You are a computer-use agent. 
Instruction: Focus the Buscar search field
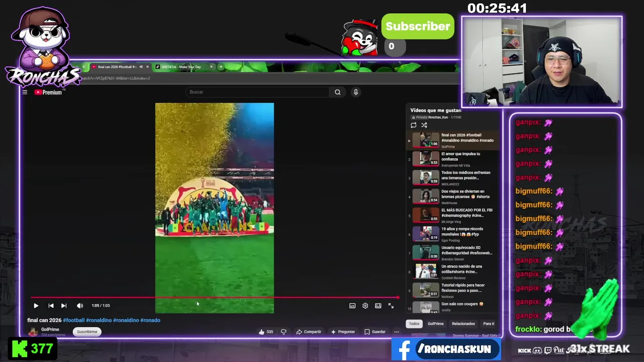[258, 92]
